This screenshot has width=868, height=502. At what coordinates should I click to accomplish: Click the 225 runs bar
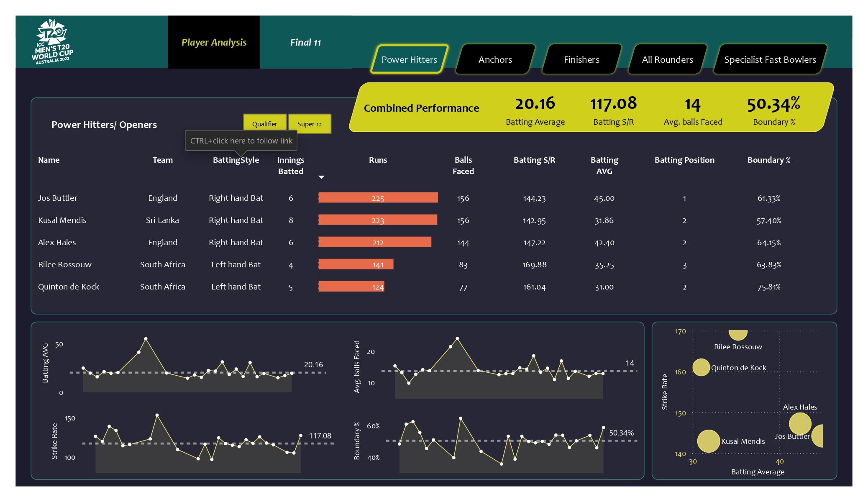(378, 197)
